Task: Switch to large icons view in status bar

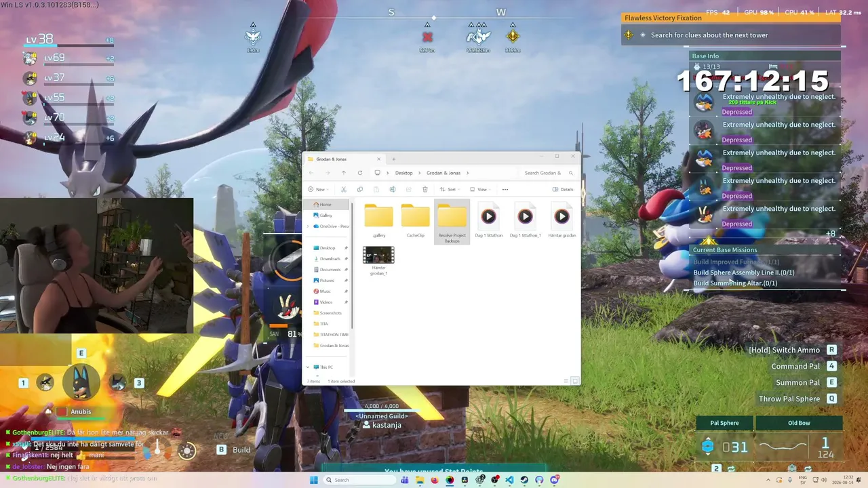Action: (x=574, y=381)
